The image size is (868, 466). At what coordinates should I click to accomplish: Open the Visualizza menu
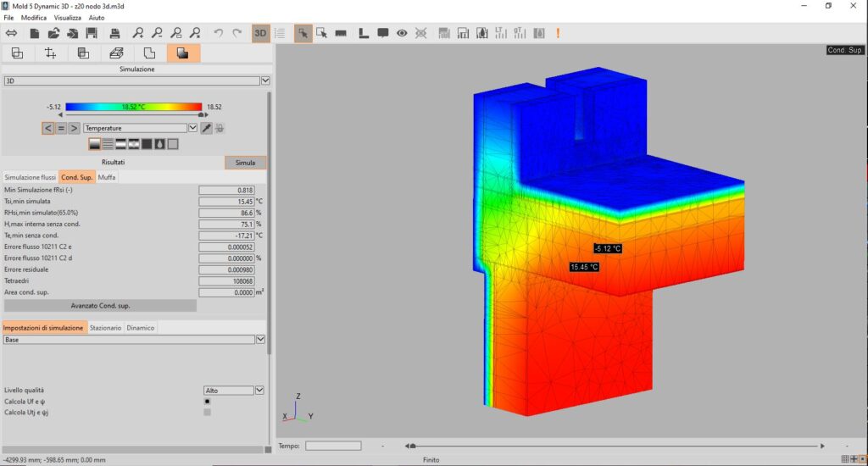(x=68, y=18)
